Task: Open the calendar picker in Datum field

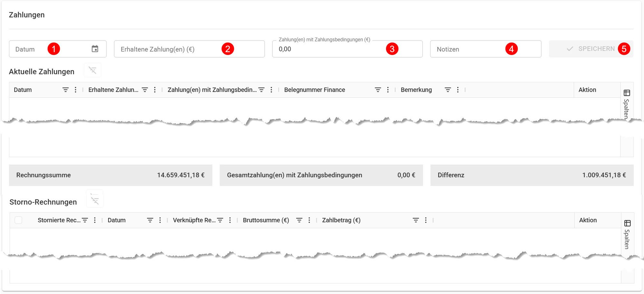Action: [x=95, y=49]
